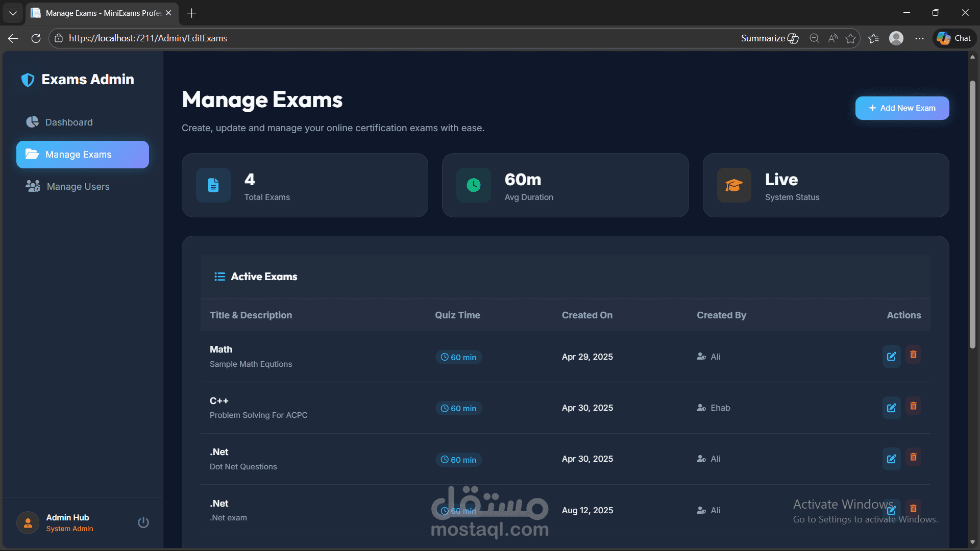Click the browser address bar URL

(148, 38)
